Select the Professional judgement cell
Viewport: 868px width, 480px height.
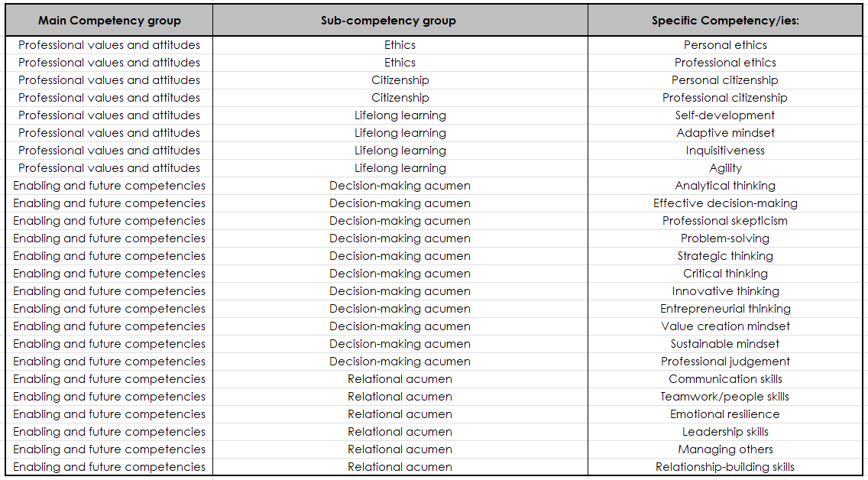(x=725, y=362)
